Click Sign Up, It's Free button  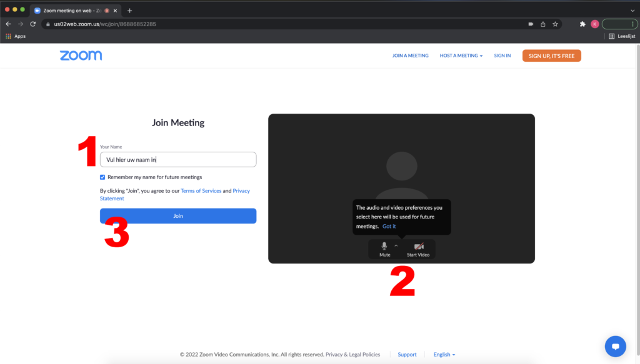tap(551, 56)
